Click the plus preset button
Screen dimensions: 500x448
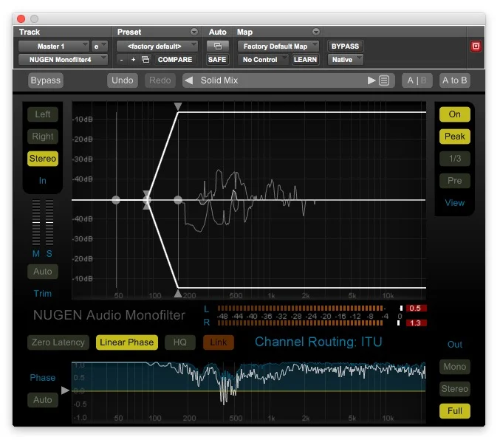[133, 60]
